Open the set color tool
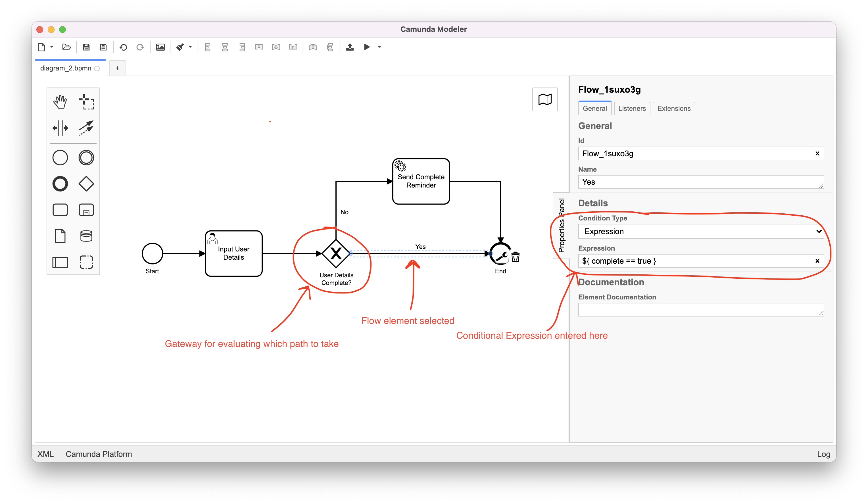This screenshot has width=868, height=504. pos(180,47)
